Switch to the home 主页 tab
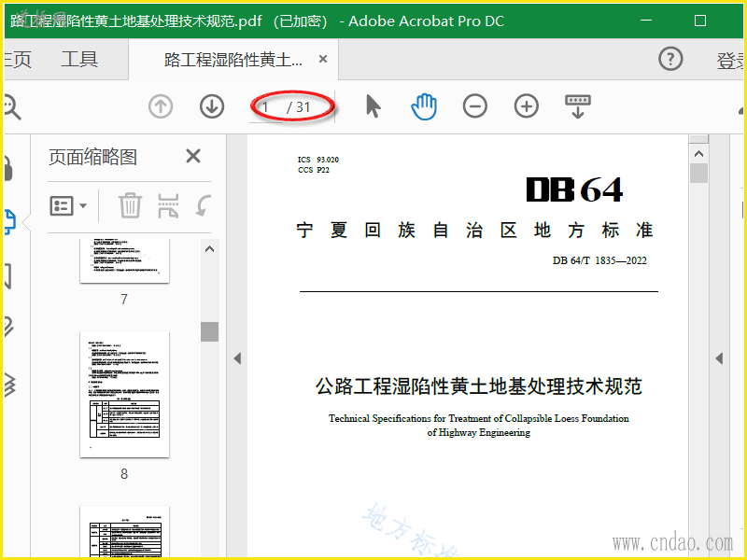The width and height of the screenshot is (747, 560). pos(18,60)
